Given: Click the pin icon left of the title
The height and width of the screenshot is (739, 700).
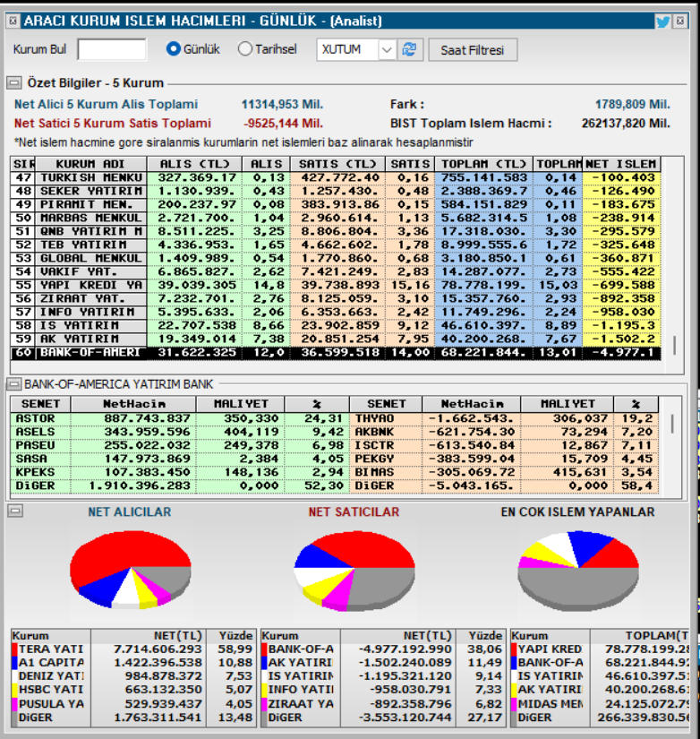Looking at the screenshot, I should coord(13,21).
